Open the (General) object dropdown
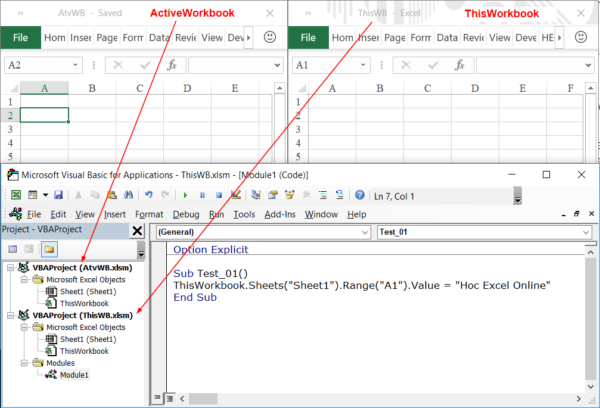The height and width of the screenshot is (408, 600). (263, 232)
